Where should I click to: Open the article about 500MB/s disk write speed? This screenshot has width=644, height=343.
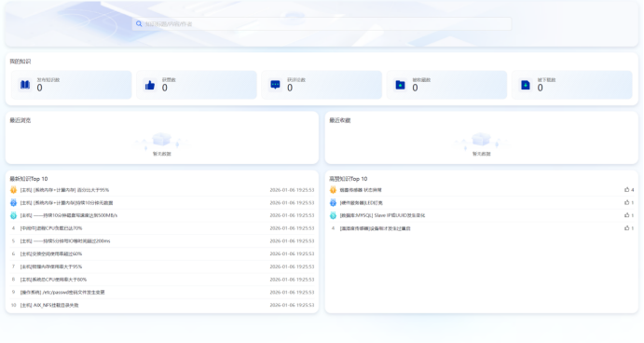pos(69,215)
